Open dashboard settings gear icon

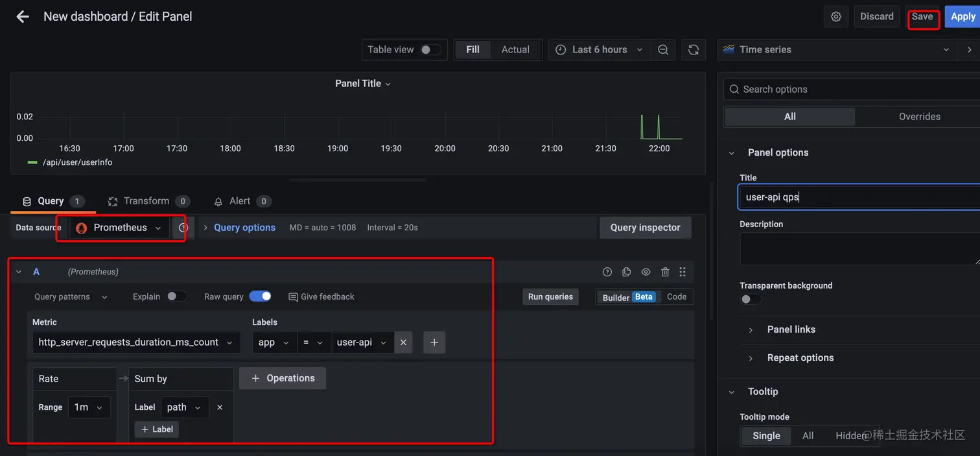(x=836, y=17)
